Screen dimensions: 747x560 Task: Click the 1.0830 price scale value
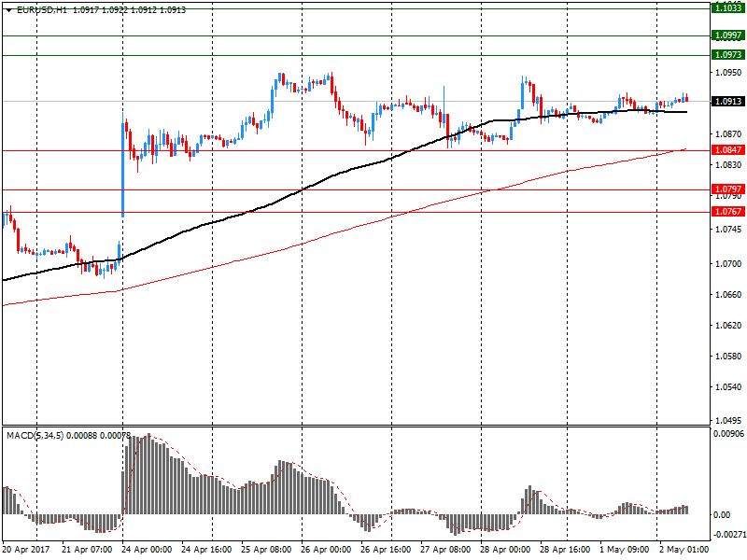pos(728,165)
